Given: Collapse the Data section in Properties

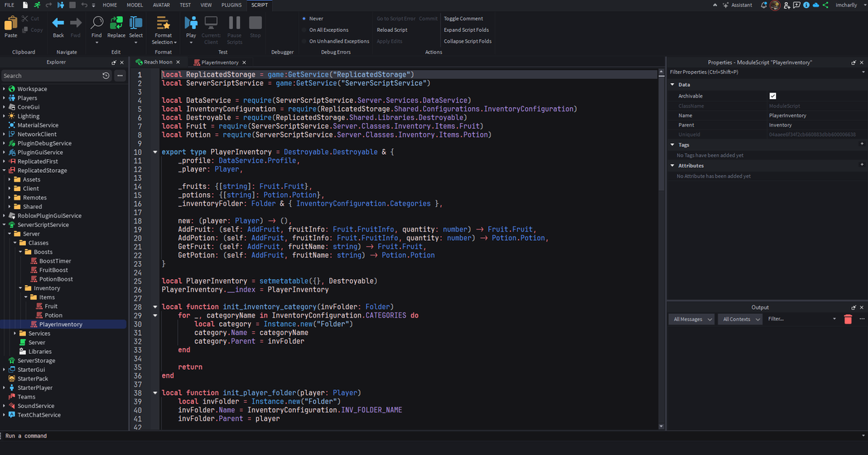Looking at the screenshot, I should [673, 85].
